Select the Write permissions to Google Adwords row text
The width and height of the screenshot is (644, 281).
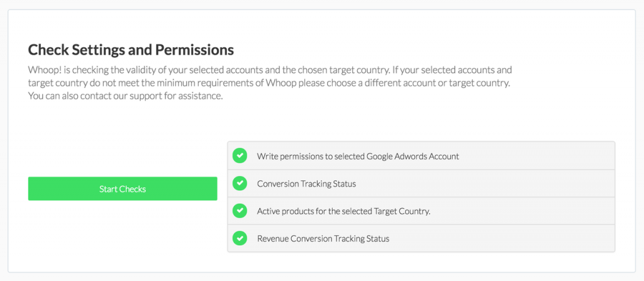358,157
